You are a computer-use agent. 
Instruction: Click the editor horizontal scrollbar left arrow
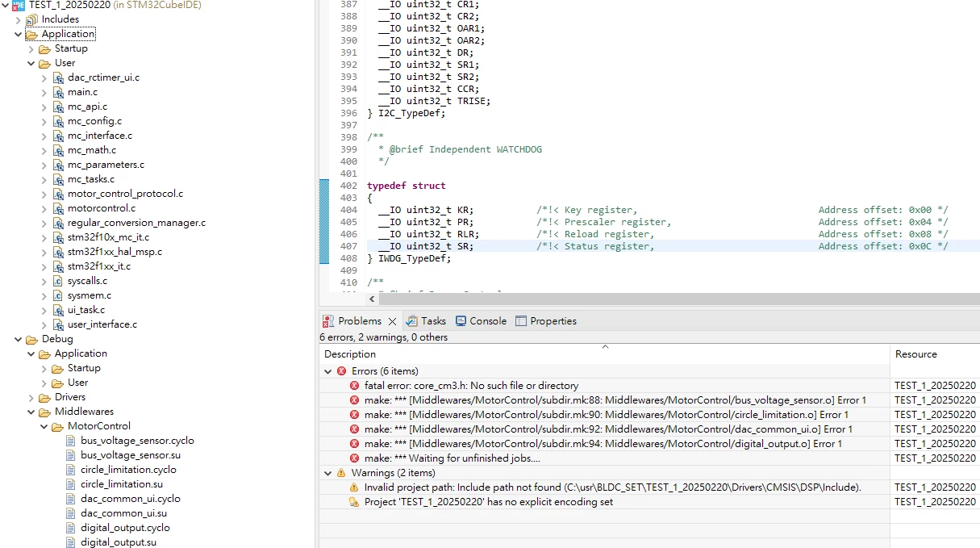372,299
